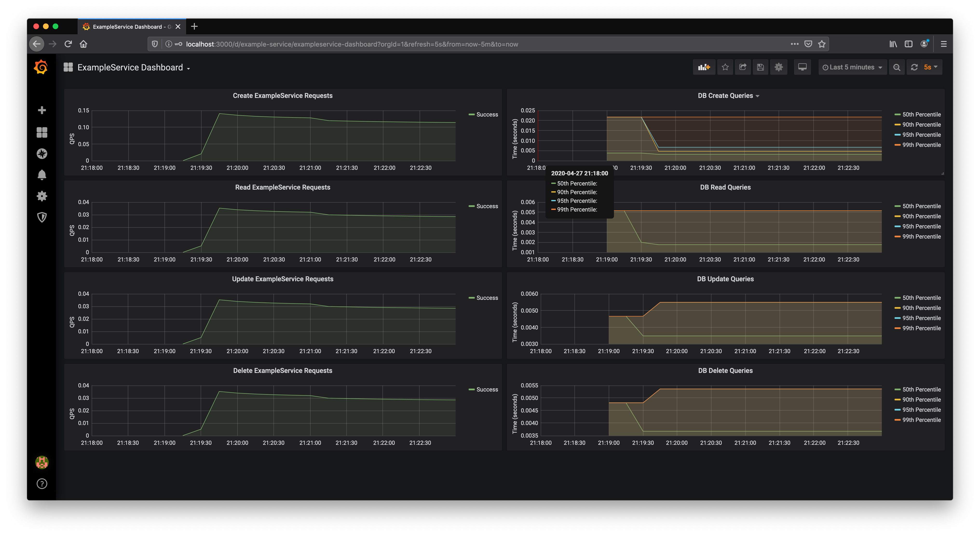Click the zoom out time range icon
This screenshot has height=536, width=980.
pyautogui.click(x=897, y=67)
